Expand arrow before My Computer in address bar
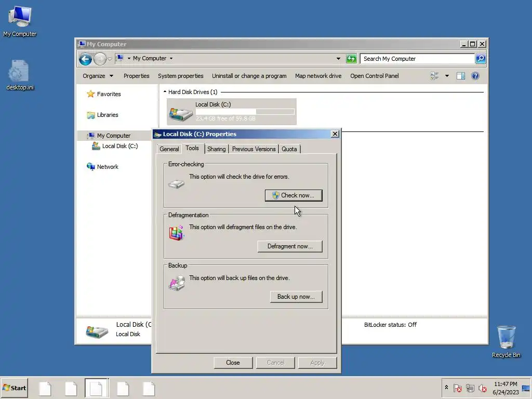The height and width of the screenshot is (399, 532). click(129, 58)
